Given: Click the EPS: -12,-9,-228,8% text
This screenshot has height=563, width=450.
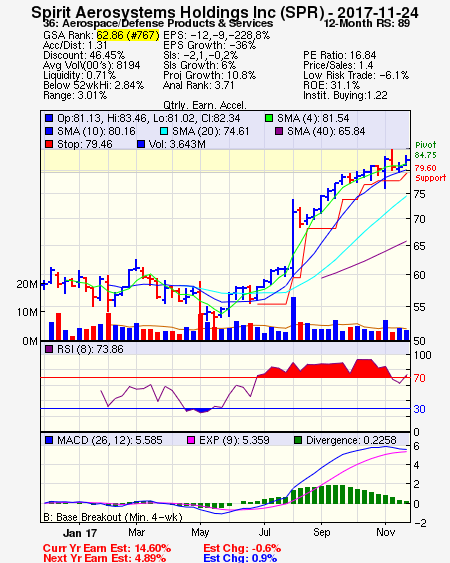Looking at the screenshot, I should (x=217, y=35).
